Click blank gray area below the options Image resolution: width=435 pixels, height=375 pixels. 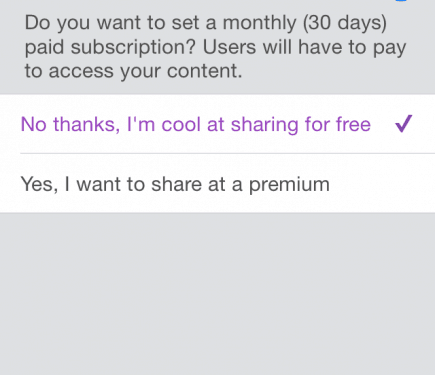pyautogui.click(x=217, y=293)
